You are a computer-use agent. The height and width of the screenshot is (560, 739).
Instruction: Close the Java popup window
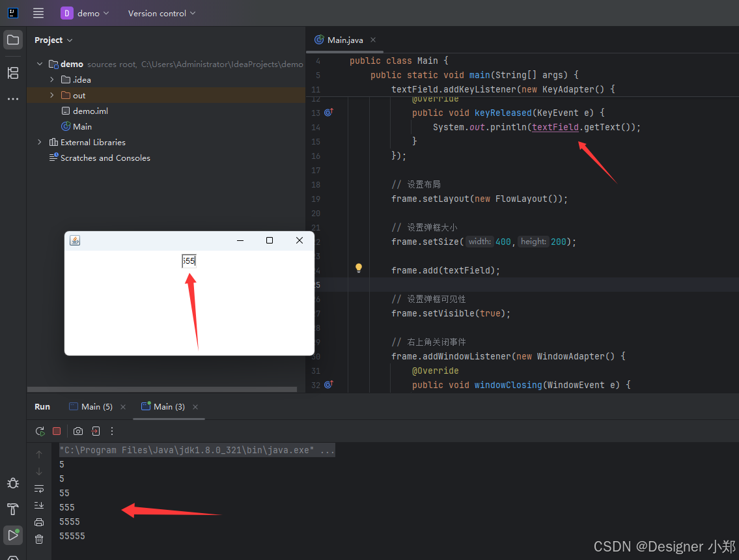click(x=300, y=240)
